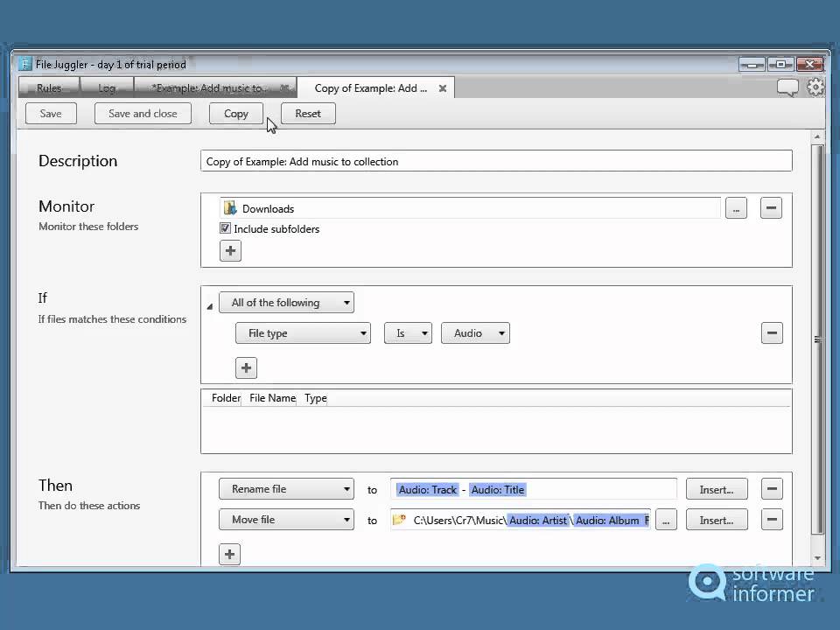Click the Reset button
The width and height of the screenshot is (840, 630).
(308, 114)
